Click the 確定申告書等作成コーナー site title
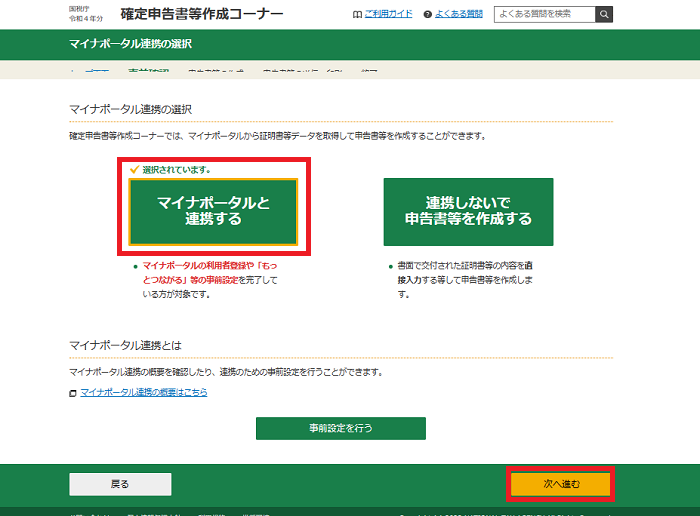Image resolution: width=700 pixels, height=516 pixels. 201,14
